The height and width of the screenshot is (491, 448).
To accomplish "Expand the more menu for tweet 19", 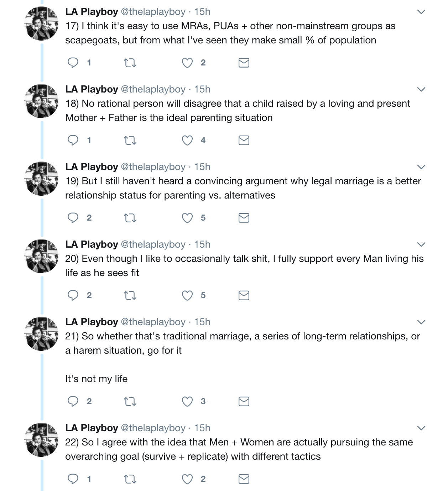I will [x=421, y=167].
